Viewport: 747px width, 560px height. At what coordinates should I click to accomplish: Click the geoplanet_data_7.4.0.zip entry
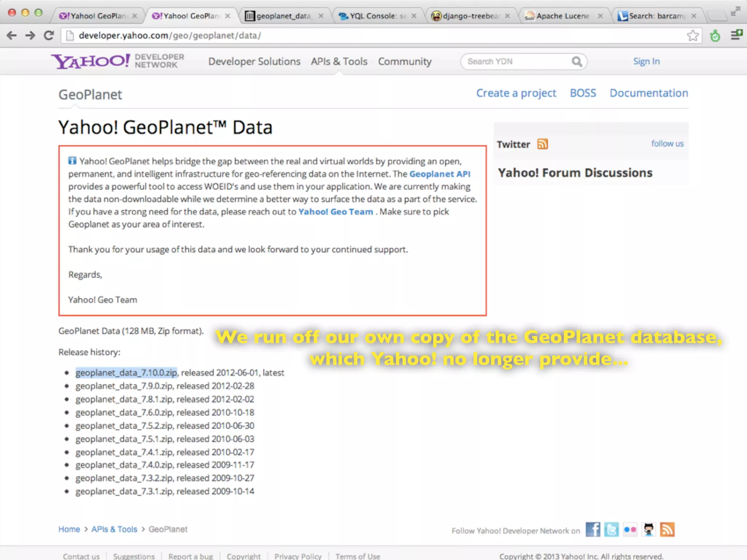click(x=124, y=465)
